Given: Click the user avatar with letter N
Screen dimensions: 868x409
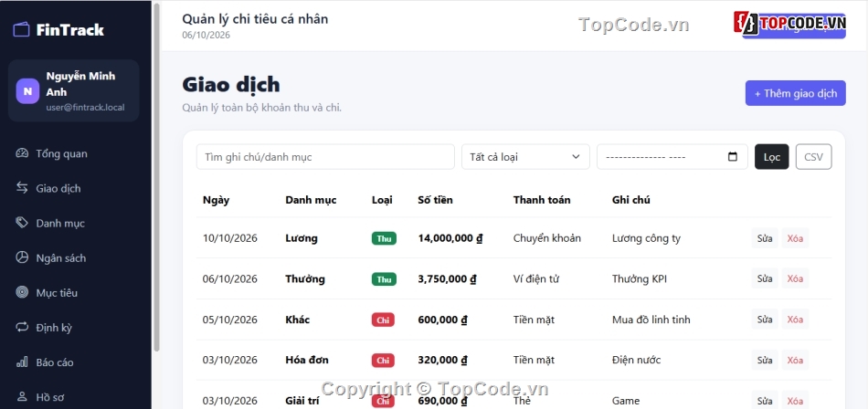Looking at the screenshot, I should (27, 91).
